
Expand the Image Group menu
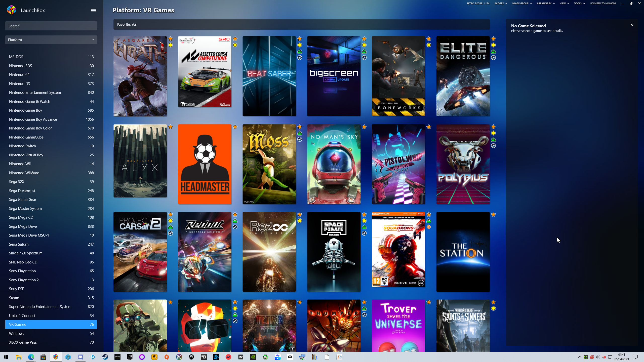coord(522,3)
